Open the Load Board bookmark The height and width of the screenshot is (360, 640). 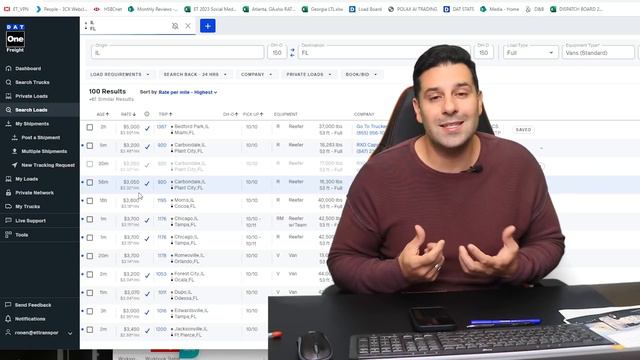point(365,9)
